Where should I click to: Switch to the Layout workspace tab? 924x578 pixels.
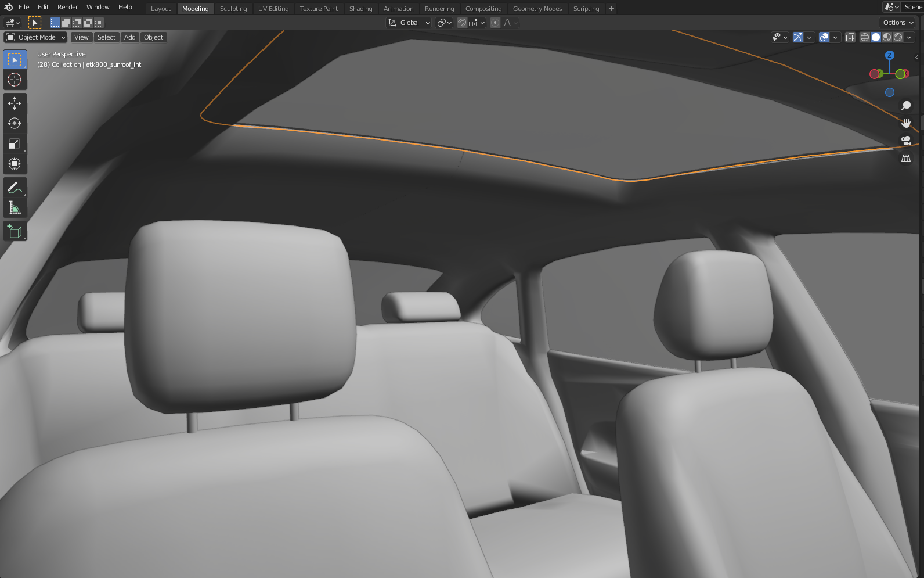161,9
